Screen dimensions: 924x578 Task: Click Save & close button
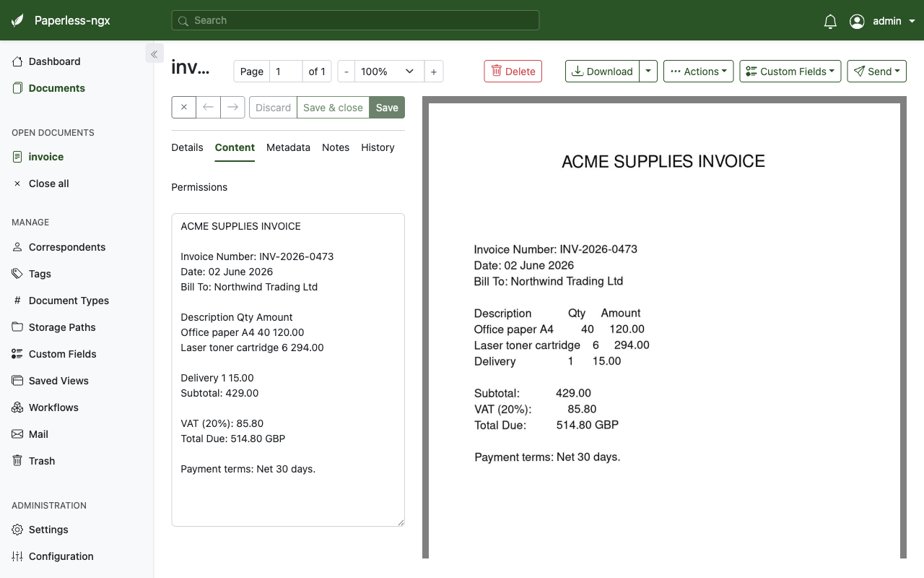click(333, 108)
